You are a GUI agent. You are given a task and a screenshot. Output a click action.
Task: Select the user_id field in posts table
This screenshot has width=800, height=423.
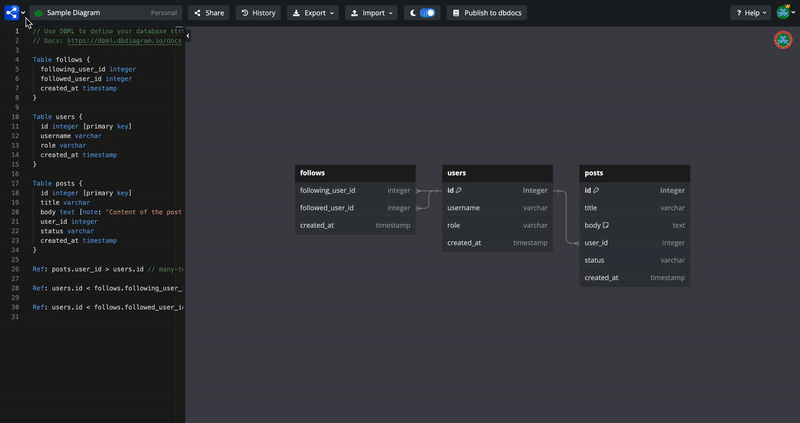pyautogui.click(x=597, y=242)
